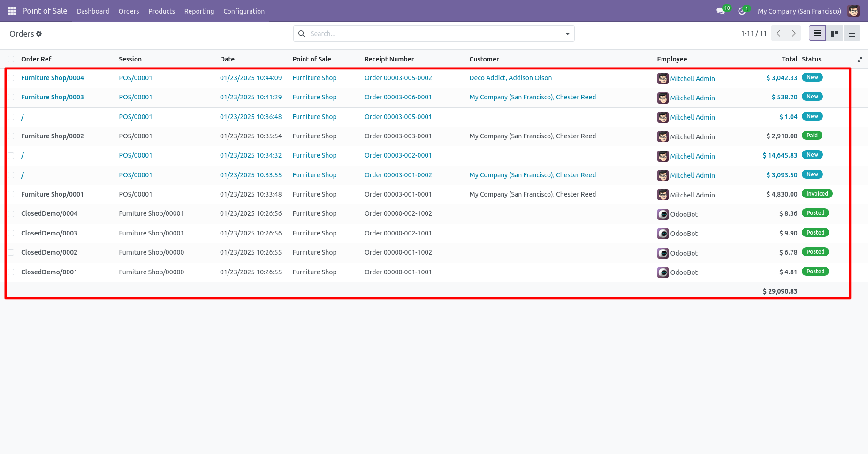Open company switcher My Company (San Francisco)

click(x=799, y=11)
